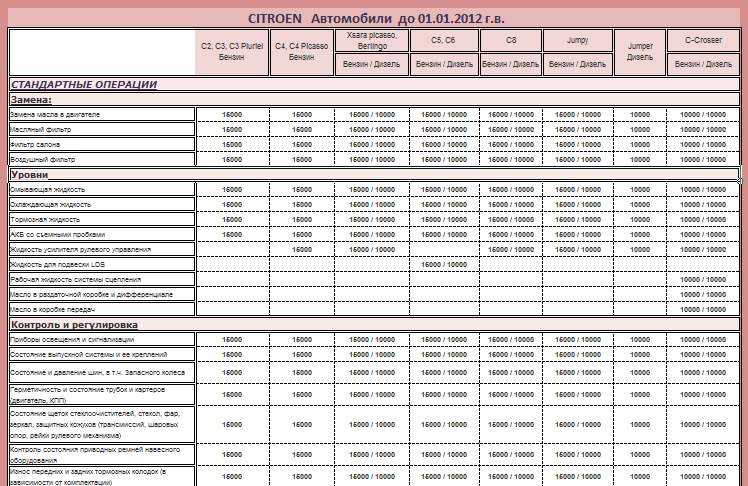Select the C-Crosser value in 'Масло в коробке передач' row
Image resolution: width=748 pixels, height=486 pixels.
(703, 310)
